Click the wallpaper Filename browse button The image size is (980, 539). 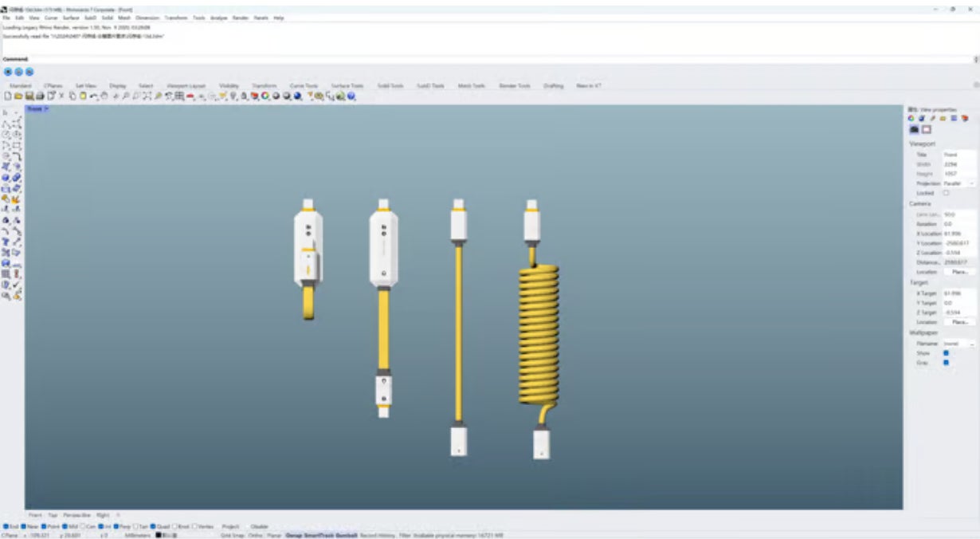972,344
